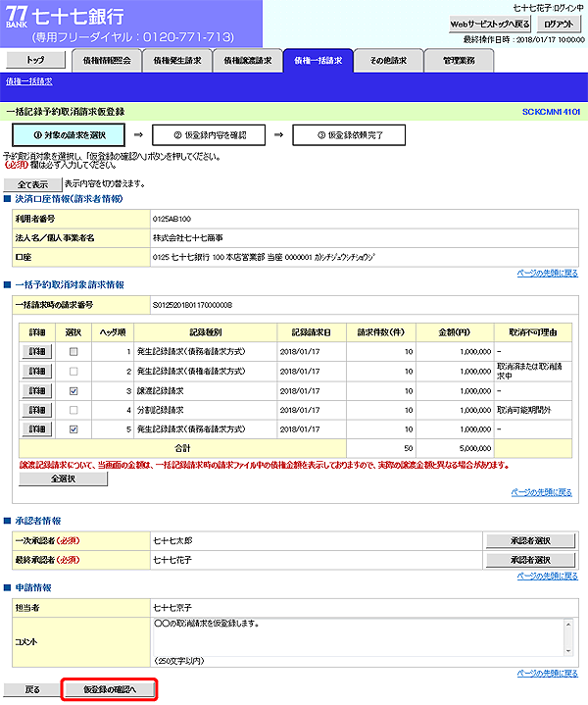Click checkbox of 分割記録請求 row 4
This screenshot has width=588, height=705.
(x=73, y=410)
